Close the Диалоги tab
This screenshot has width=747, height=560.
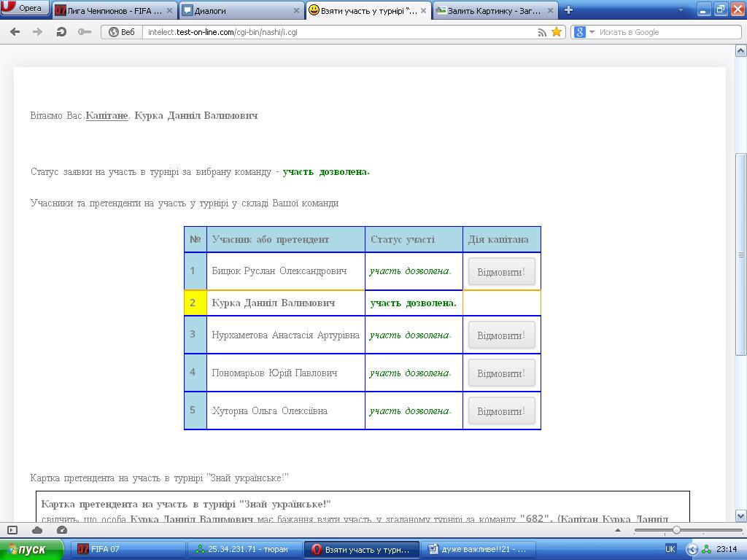pyautogui.click(x=296, y=10)
